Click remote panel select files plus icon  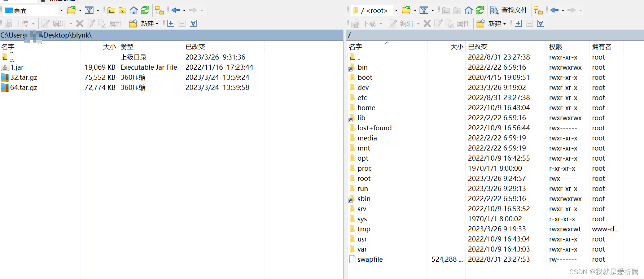(x=518, y=23)
